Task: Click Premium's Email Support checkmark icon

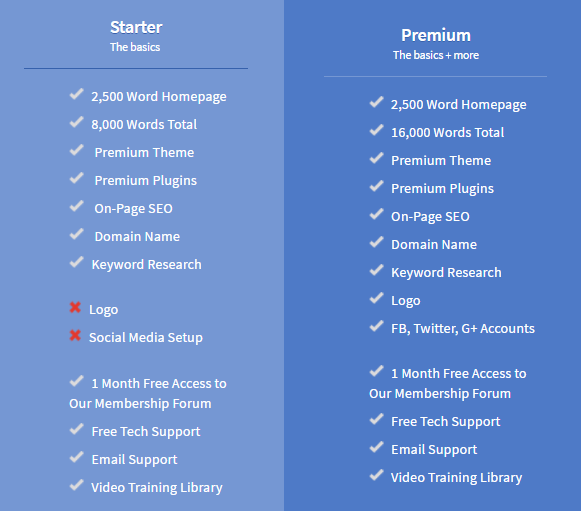Action: coord(376,447)
